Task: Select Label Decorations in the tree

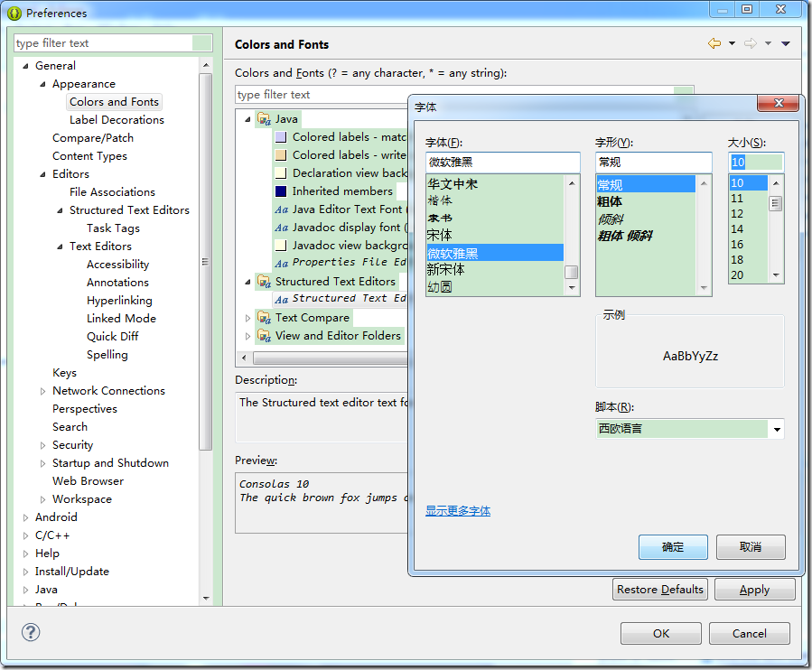Action: pos(117,119)
